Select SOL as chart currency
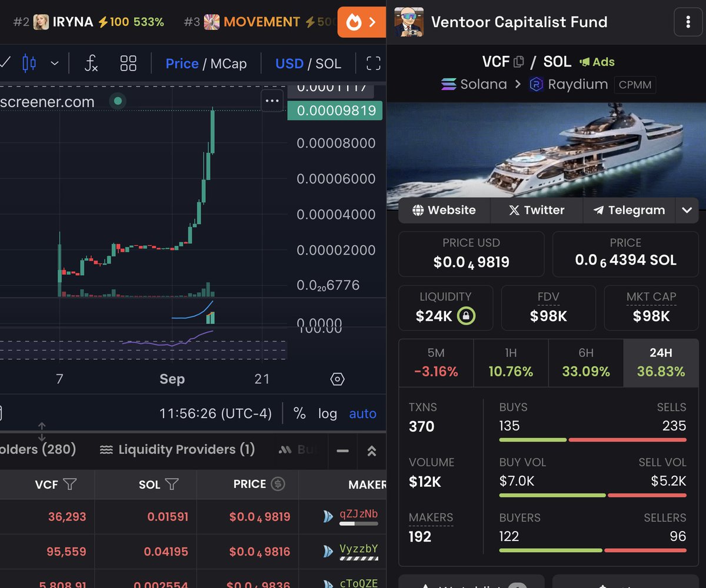The width and height of the screenshot is (706, 588). tap(328, 64)
